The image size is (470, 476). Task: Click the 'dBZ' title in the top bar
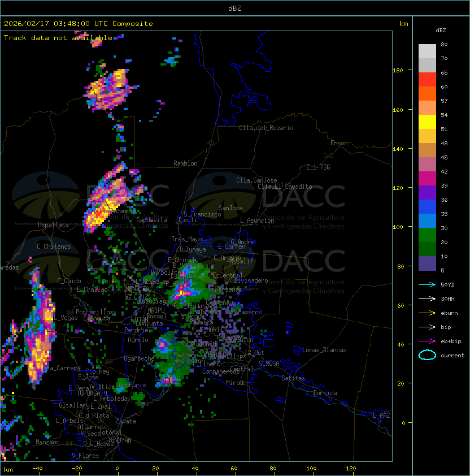click(235, 8)
